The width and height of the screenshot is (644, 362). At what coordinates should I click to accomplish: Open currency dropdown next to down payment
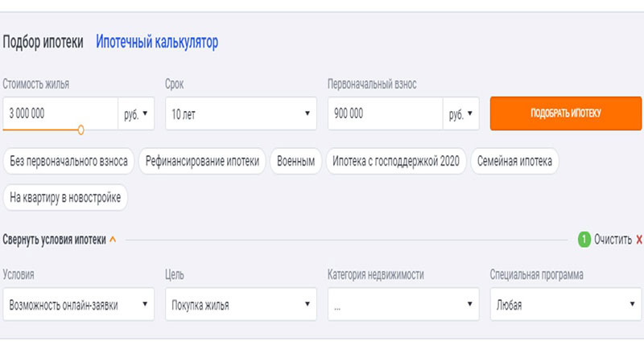[460, 114]
